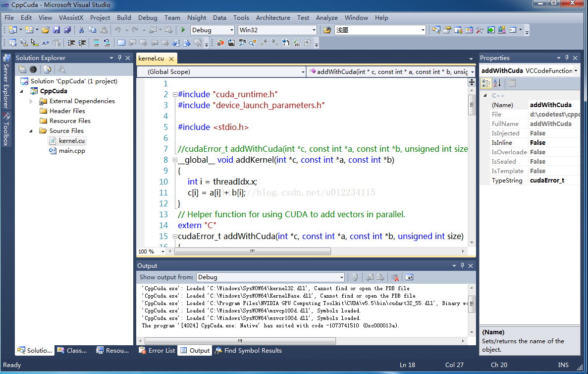Viewport: 588px width, 374px height.
Task: Click the editor vertical scrollbar thumb
Action: point(472,105)
